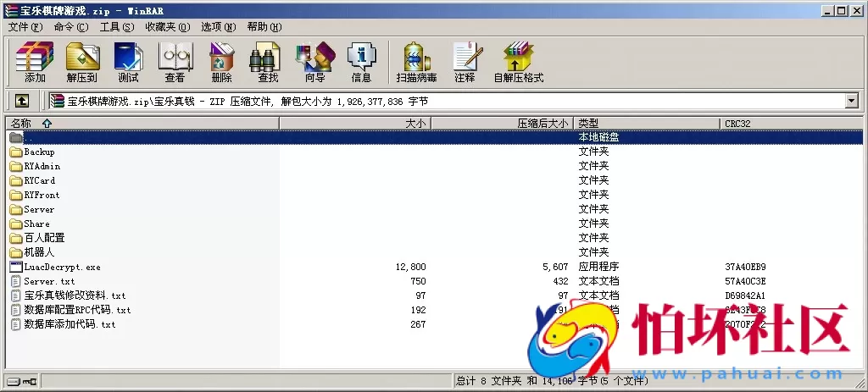The width and height of the screenshot is (868, 392).
Task: Click the Server.txt file name
Action: pyautogui.click(x=49, y=281)
